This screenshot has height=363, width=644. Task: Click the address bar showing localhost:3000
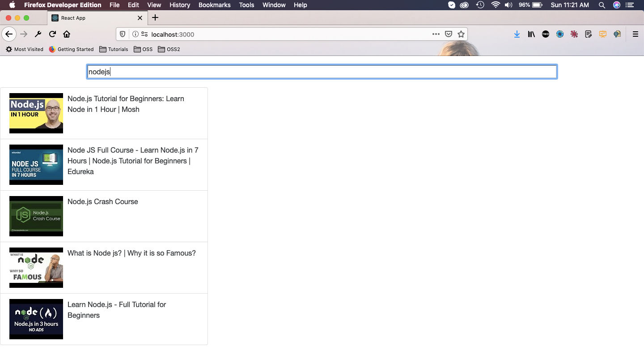tap(291, 34)
